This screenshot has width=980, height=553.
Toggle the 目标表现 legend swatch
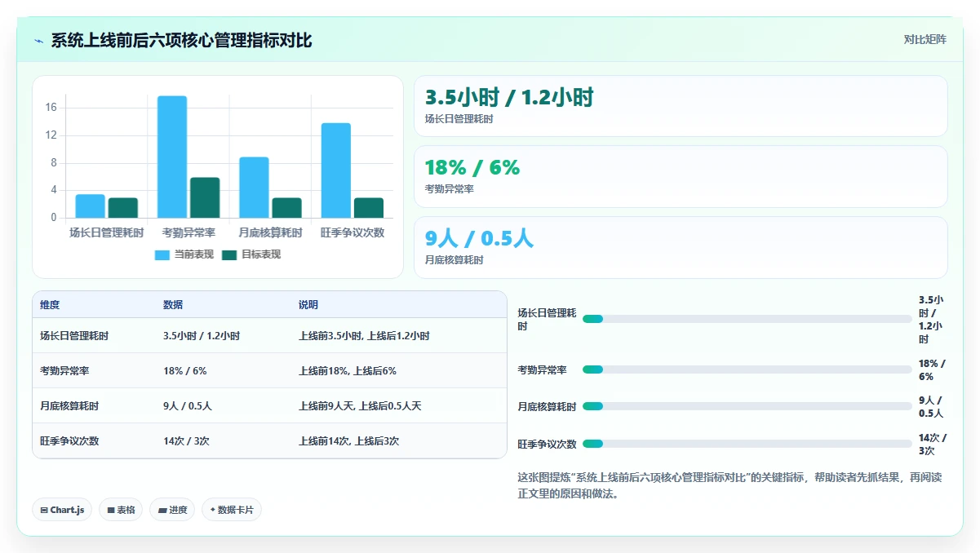tap(229, 255)
